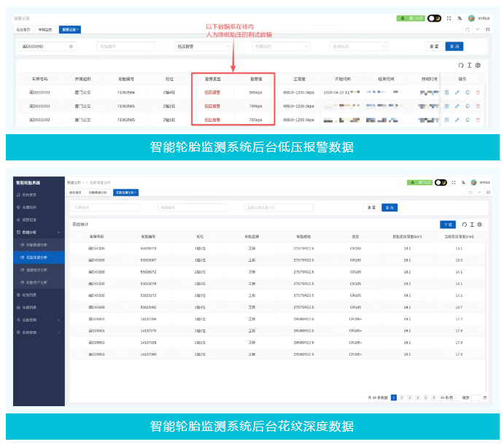Image resolution: width=504 pixels, height=447 pixels.
Task: Delete the 799kpa alarm row via trash icon
Action: [478, 106]
